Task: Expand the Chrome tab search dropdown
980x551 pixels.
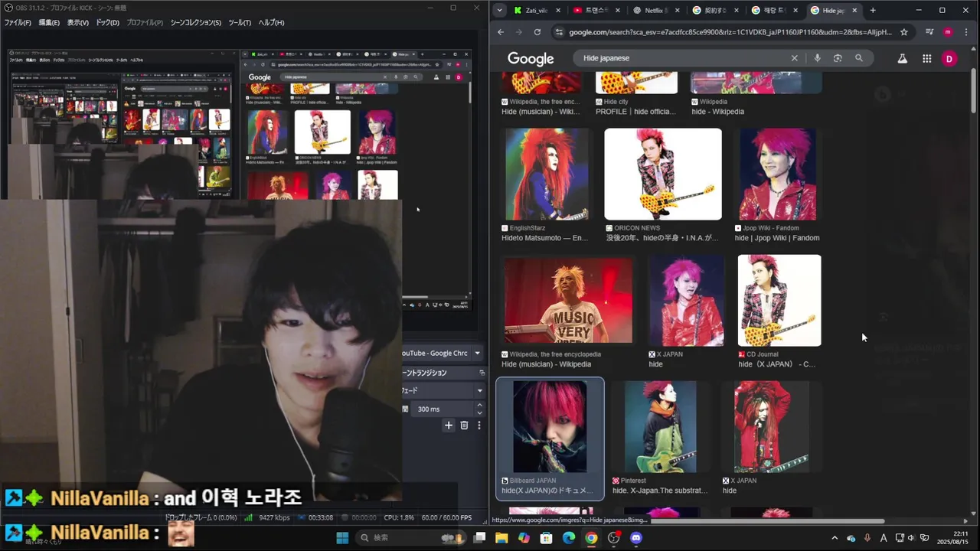Action: coord(500,10)
